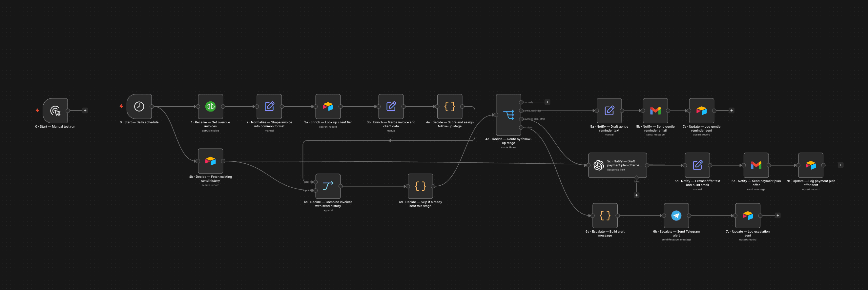Open Gmail Send gentle reminder email node

point(655,111)
